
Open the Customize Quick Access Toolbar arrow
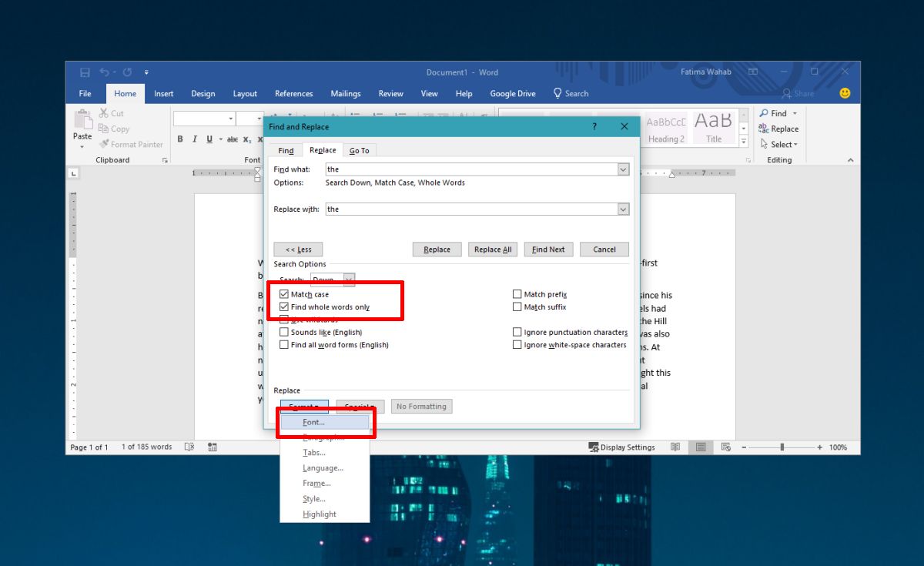[146, 72]
